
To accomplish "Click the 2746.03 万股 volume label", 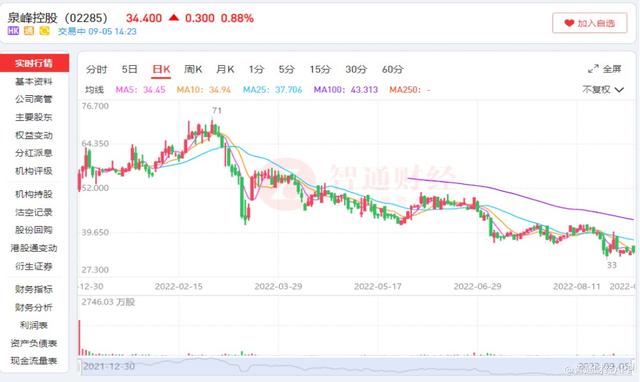I will pyautogui.click(x=108, y=302).
